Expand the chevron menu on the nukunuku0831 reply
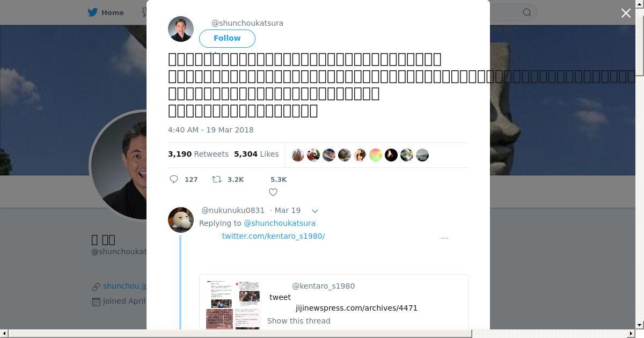Screen dimensions: 644x338 click(315, 211)
